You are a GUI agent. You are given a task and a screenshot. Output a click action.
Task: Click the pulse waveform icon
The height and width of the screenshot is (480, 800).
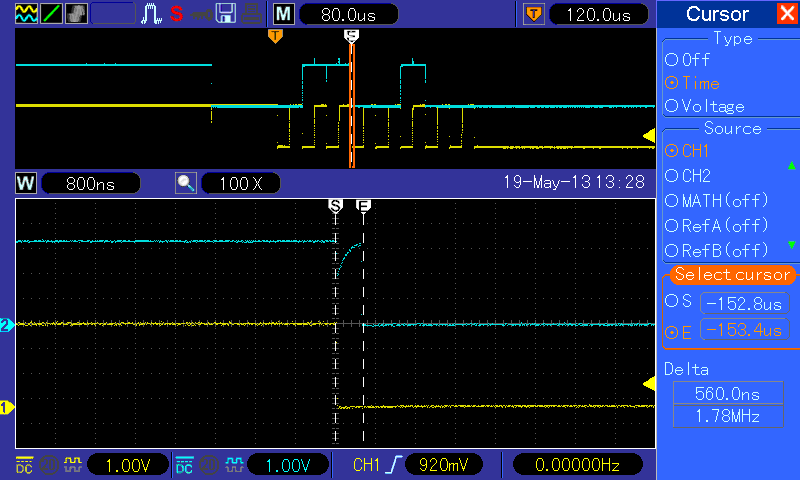pyautogui.click(x=151, y=14)
